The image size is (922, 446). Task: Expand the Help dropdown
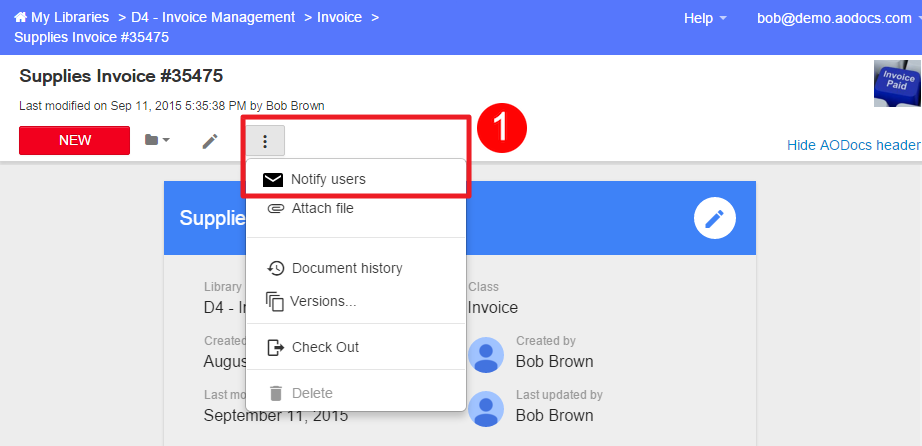705,18
